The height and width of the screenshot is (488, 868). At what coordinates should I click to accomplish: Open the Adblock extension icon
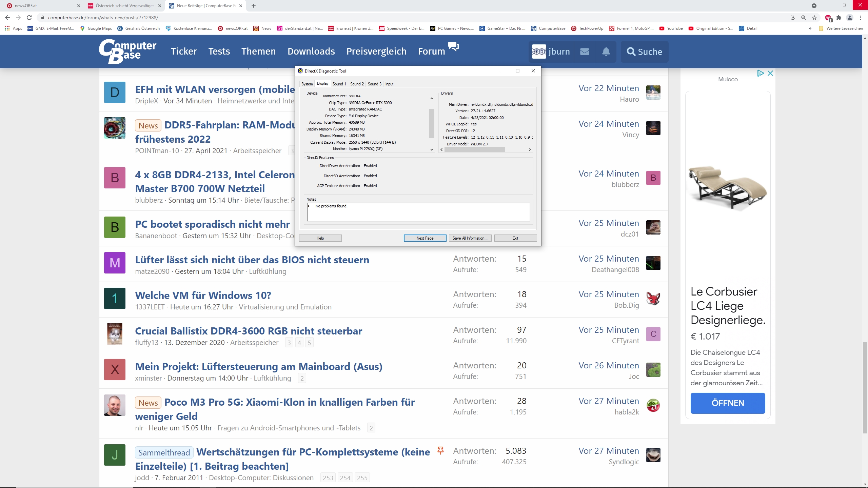(828, 18)
